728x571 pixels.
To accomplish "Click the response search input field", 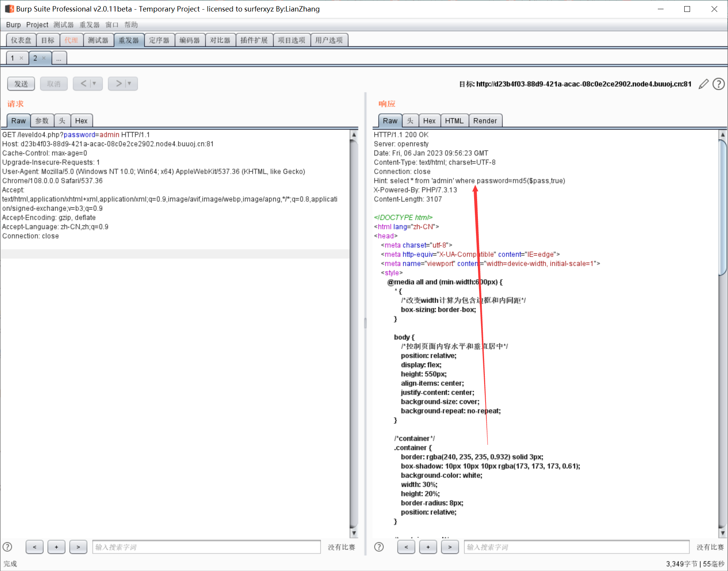I will point(577,547).
